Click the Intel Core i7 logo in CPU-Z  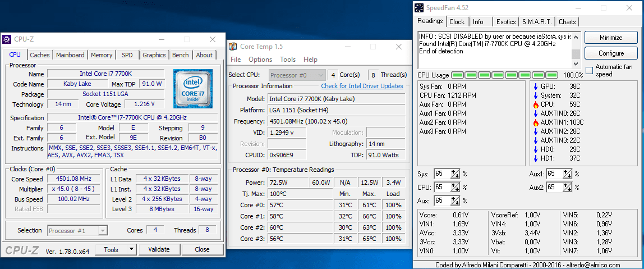click(x=192, y=88)
